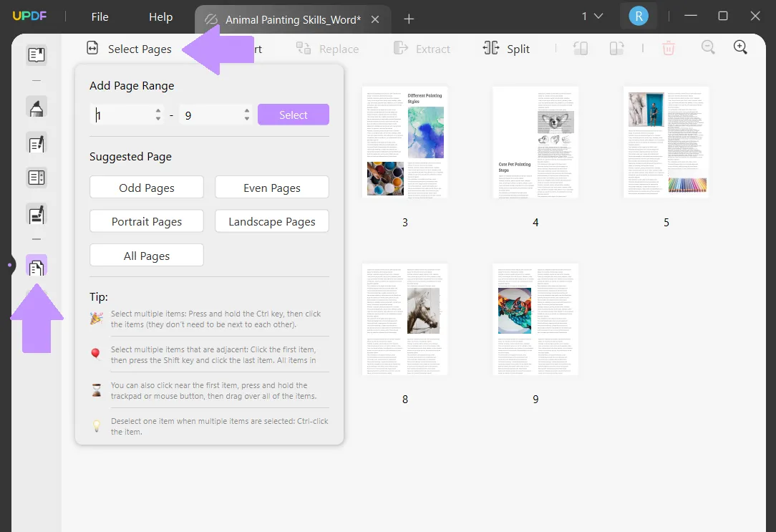Open the Fill and Sign sidebar icon
Viewport: 776px width, 532px height.
(x=36, y=214)
